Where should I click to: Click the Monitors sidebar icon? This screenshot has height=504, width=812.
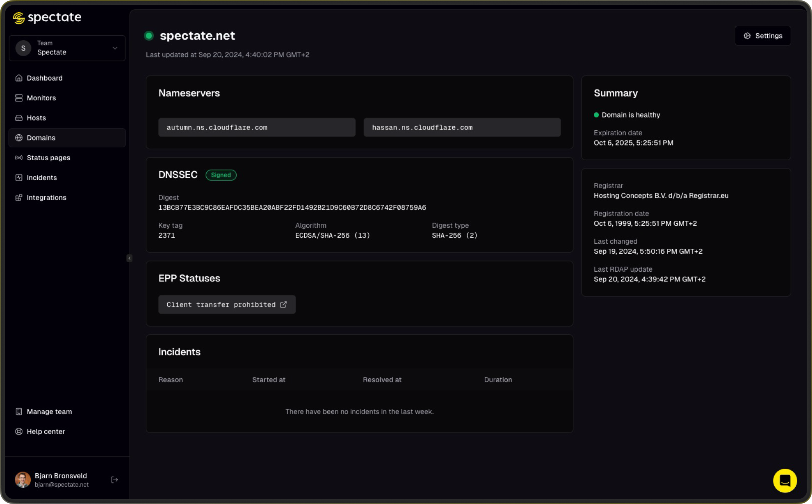click(x=19, y=98)
